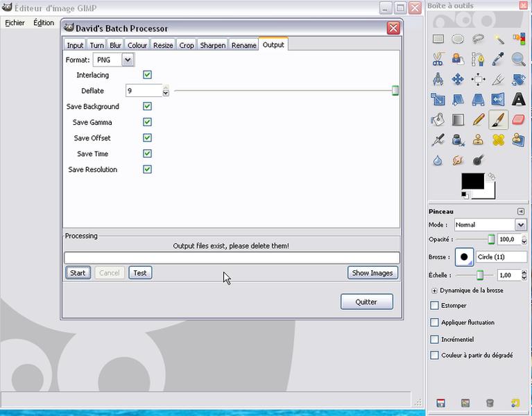Select the Fuzzy Select magic wand tool

click(x=499, y=39)
